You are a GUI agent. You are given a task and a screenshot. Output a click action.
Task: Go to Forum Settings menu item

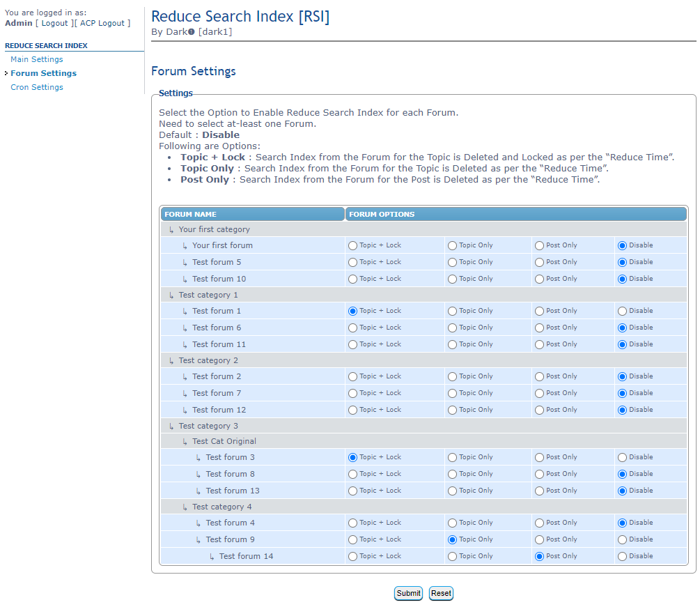pyautogui.click(x=43, y=73)
